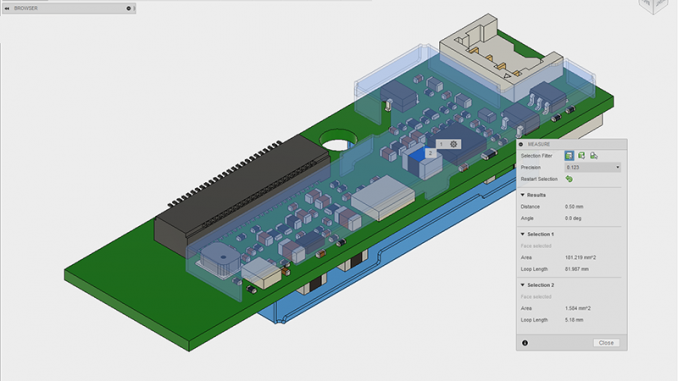The image size is (678, 381).
Task: Choose the component selection filter icon
Action: coord(594,156)
